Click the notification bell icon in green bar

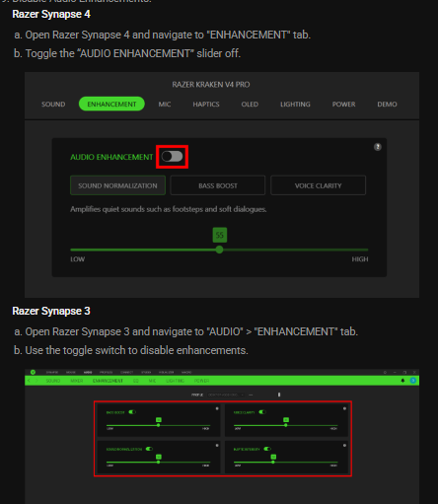[402, 381]
